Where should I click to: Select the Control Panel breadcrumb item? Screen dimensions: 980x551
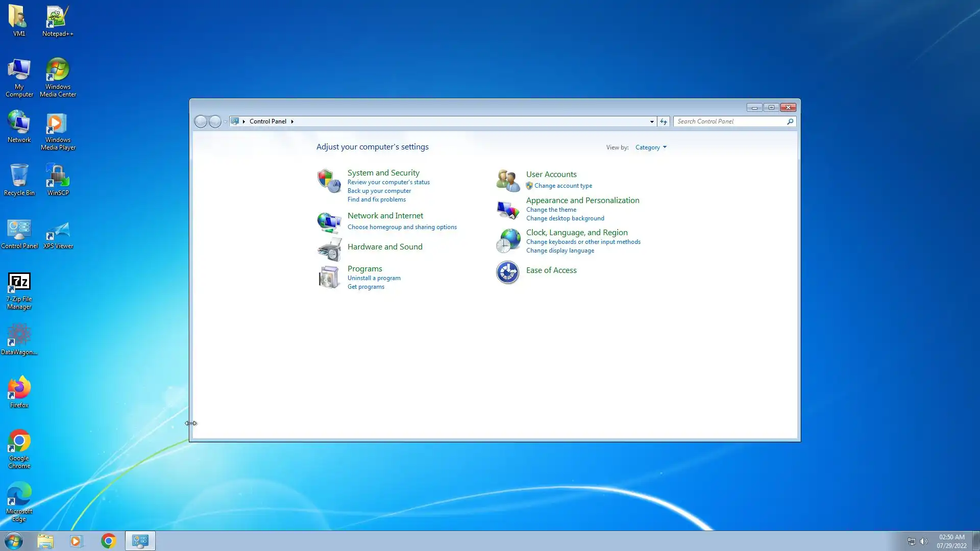pyautogui.click(x=267, y=121)
